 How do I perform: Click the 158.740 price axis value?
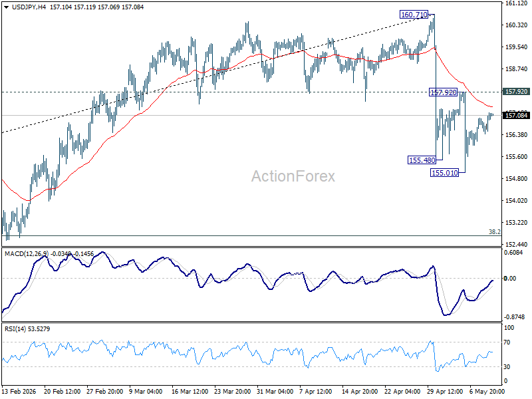[517, 69]
